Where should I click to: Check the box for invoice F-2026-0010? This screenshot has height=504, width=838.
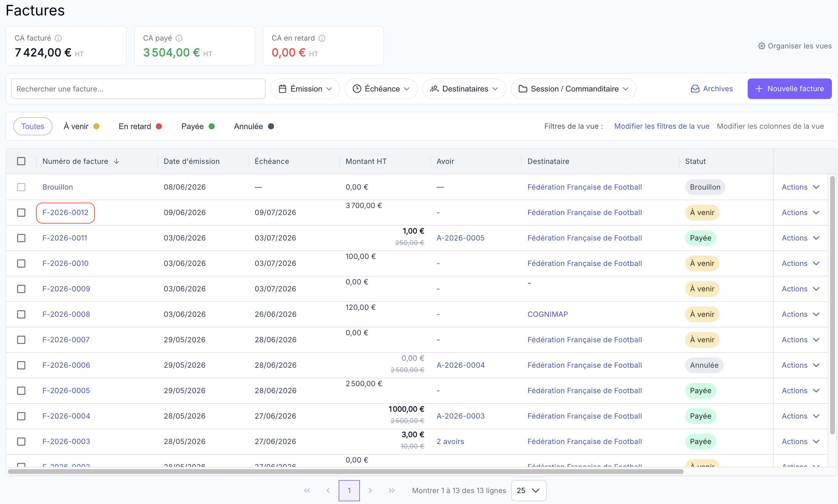point(21,264)
